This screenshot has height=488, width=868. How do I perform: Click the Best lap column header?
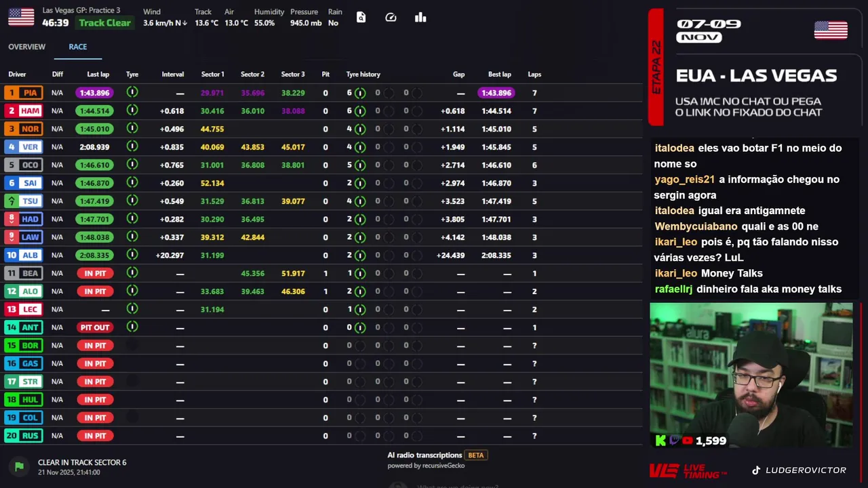click(x=500, y=75)
